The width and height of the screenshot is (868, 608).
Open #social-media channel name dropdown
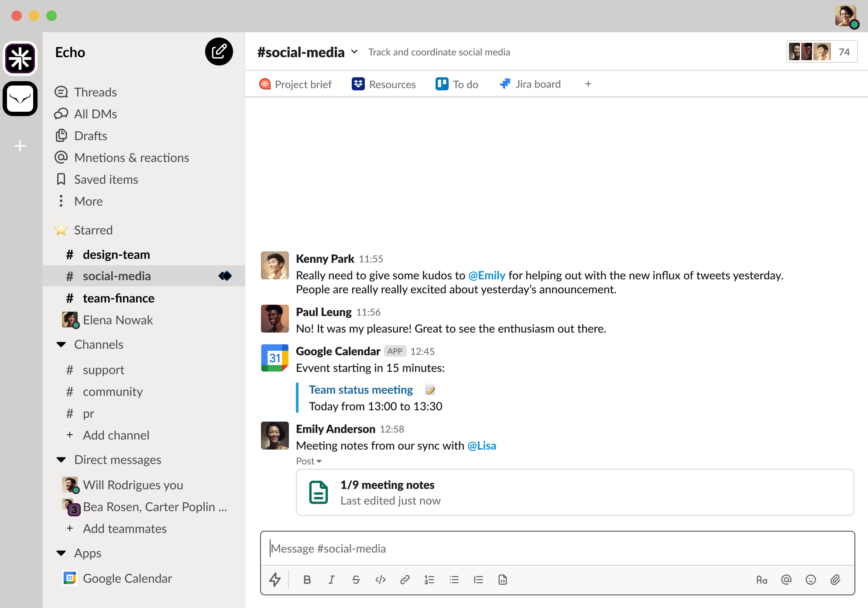pyautogui.click(x=354, y=52)
